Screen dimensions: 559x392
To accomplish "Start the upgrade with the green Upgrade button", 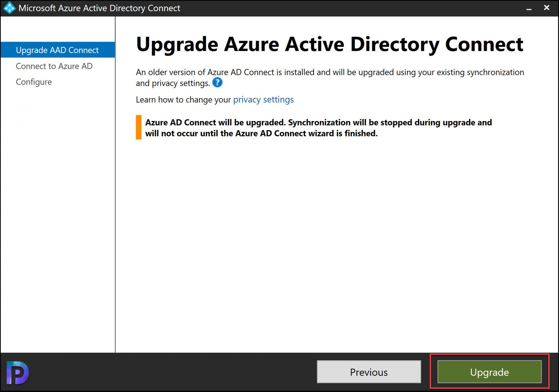I will [x=489, y=372].
